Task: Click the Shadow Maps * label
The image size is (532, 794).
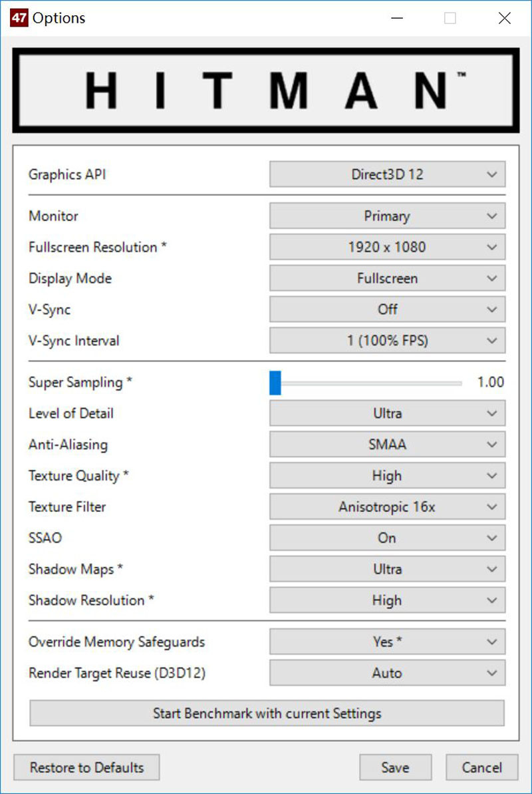Action: (76, 569)
